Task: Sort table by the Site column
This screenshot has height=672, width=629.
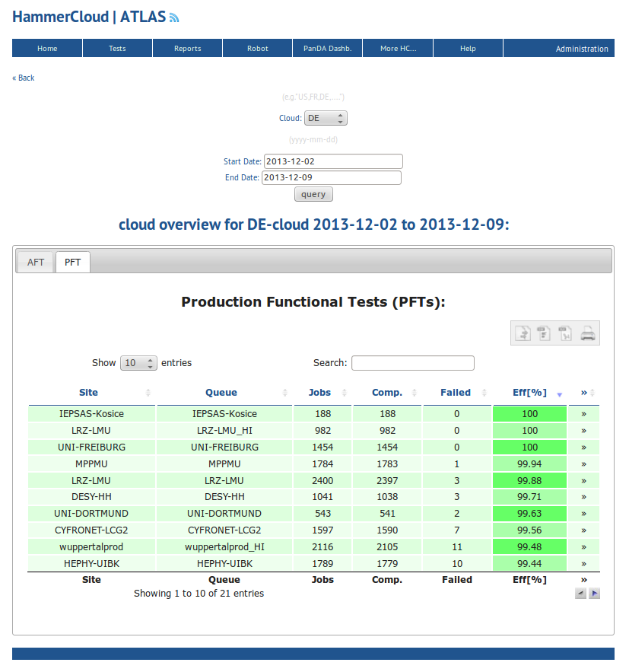Action: (x=89, y=393)
